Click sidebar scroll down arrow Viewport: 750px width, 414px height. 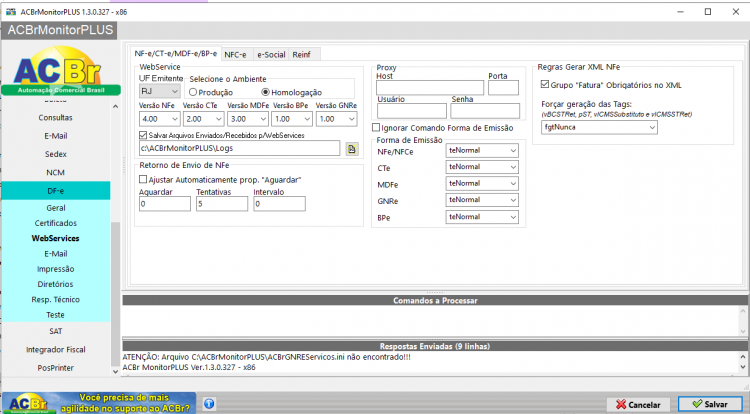[x=115, y=371]
